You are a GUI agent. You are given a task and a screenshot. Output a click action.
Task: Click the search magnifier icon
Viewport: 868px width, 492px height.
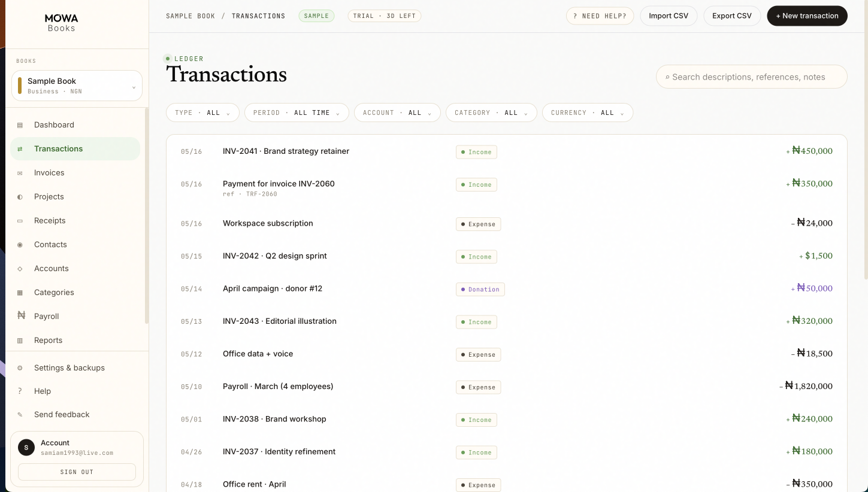(667, 77)
